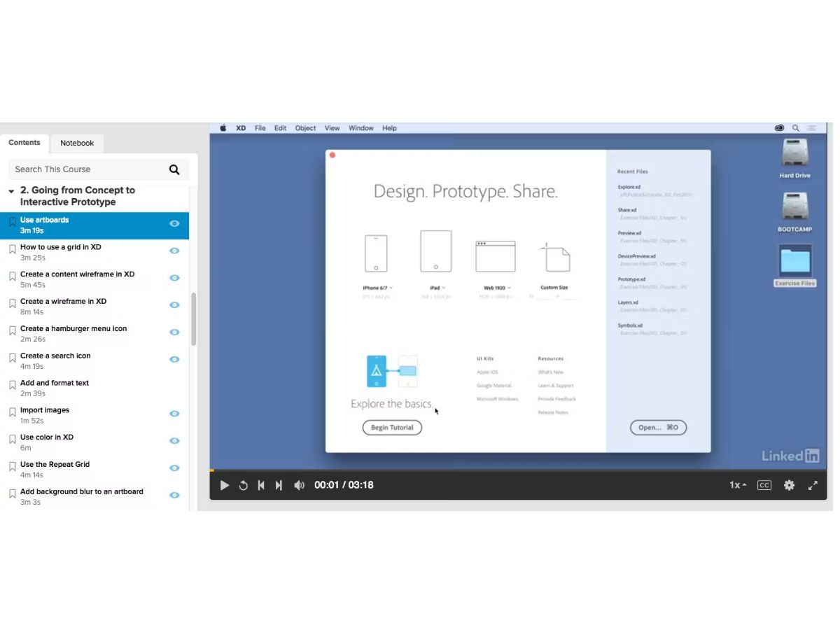Expand the iPhone 6/7 size dropdown
Image resolution: width=840 pixels, height=630 pixels.
point(391,288)
